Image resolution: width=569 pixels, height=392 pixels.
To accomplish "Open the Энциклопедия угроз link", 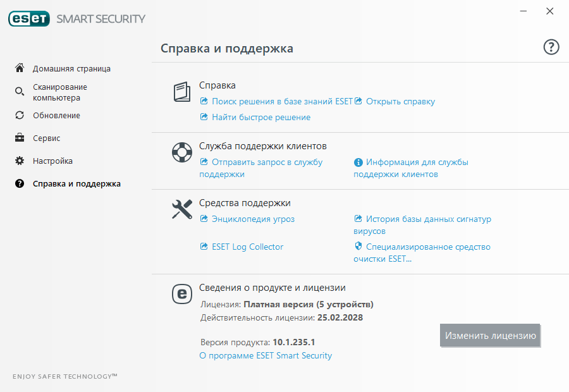I will pyautogui.click(x=253, y=219).
